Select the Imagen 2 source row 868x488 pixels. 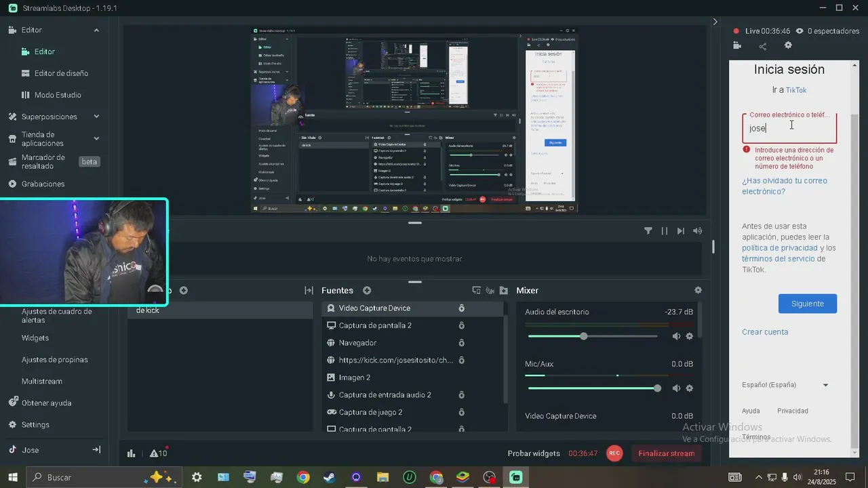coord(412,378)
